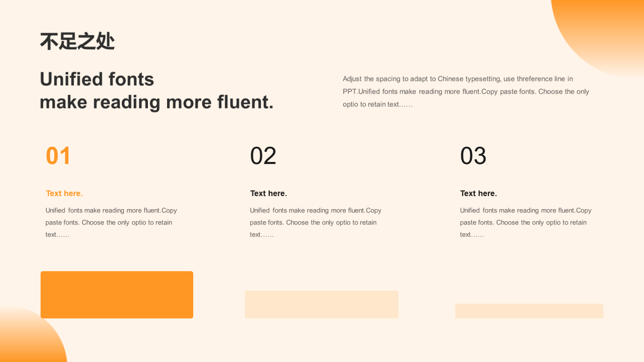Click the 'optio to retain text……' description line
The width and height of the screenshot is (644, 362).
(377, 105)
